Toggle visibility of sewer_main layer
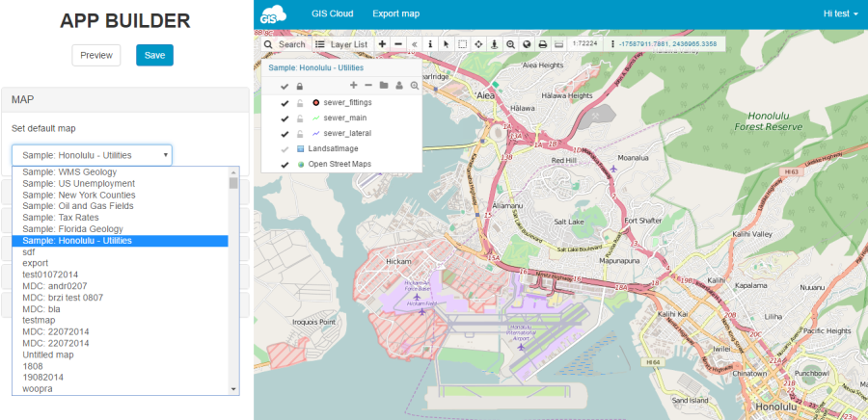 [x=285, y=118]
